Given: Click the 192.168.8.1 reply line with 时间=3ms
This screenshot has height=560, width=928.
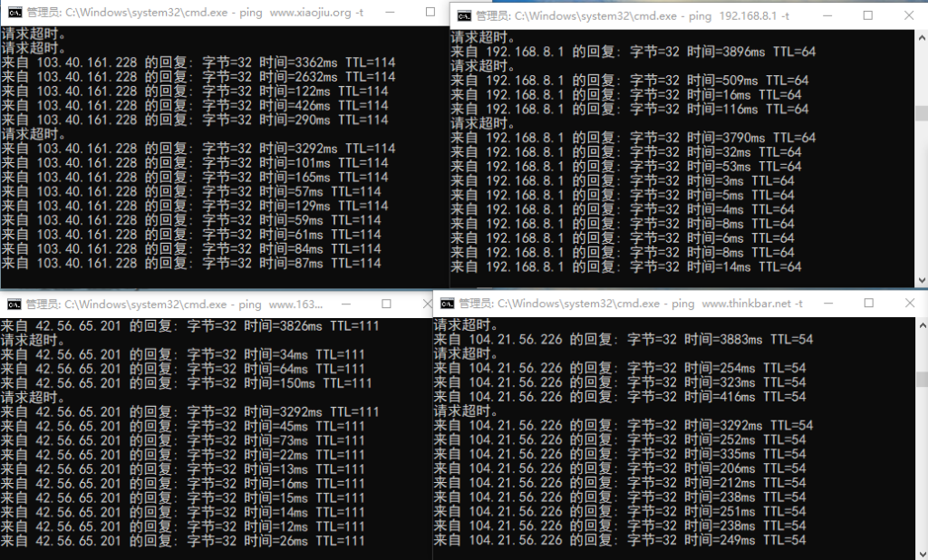Looking at the screenshot, I should pos(623,181).
